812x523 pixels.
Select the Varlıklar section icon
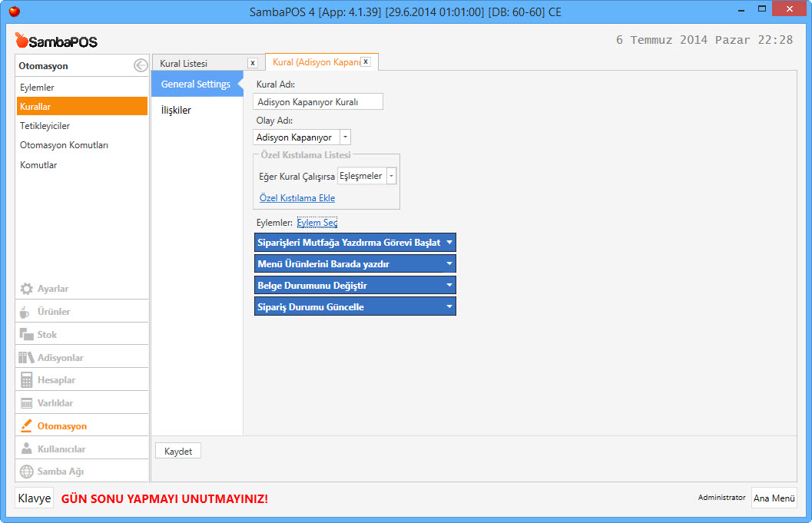pos(26,403)
